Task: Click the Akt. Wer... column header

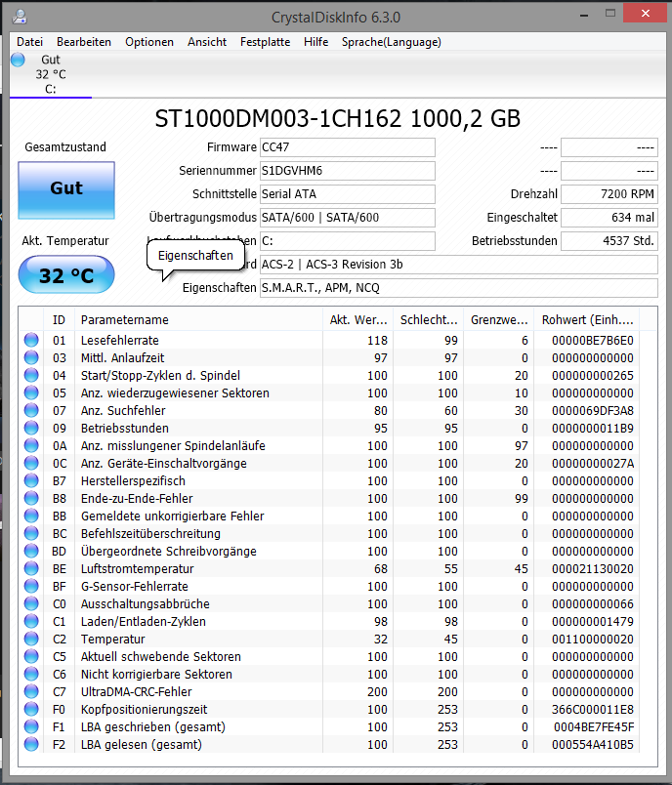Action: point(358,320)
